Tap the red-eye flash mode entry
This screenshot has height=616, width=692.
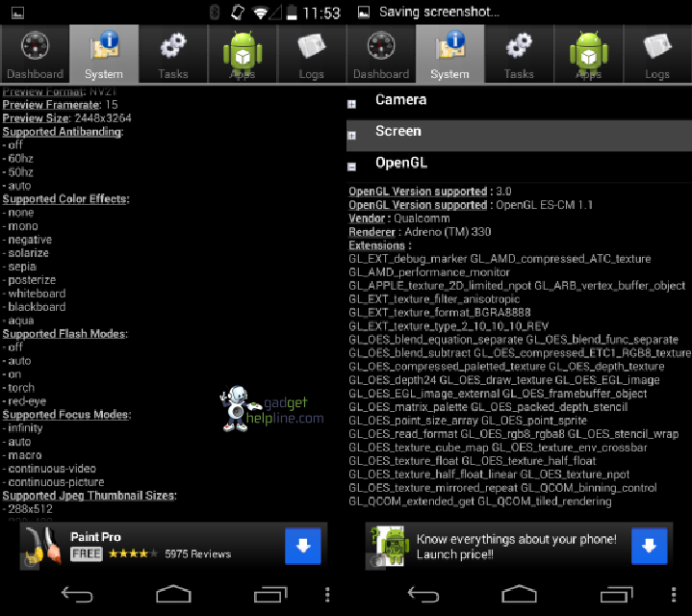(x=24, y=401)
